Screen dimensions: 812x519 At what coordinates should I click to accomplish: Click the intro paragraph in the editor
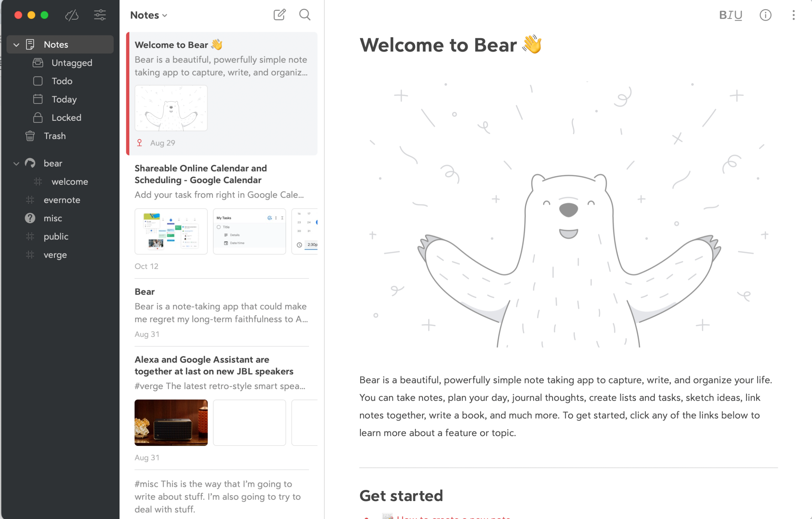pyautogui.click(x=566, y=406)
